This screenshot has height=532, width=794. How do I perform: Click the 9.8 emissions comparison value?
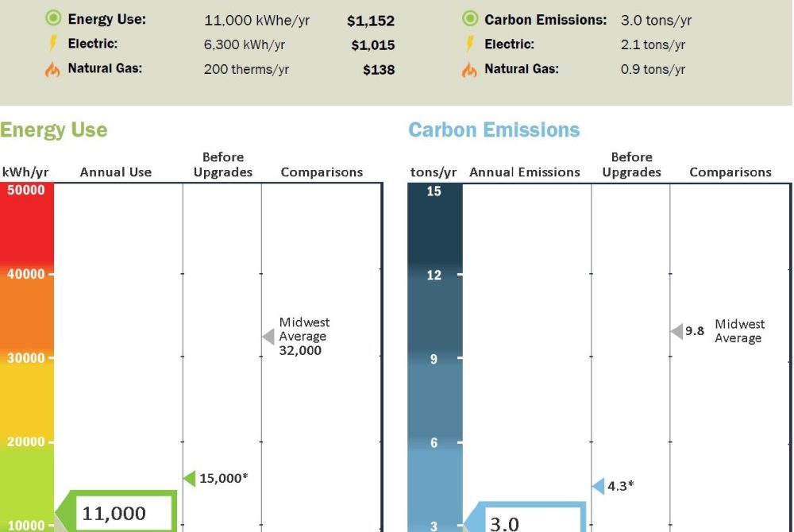point(695,331)
